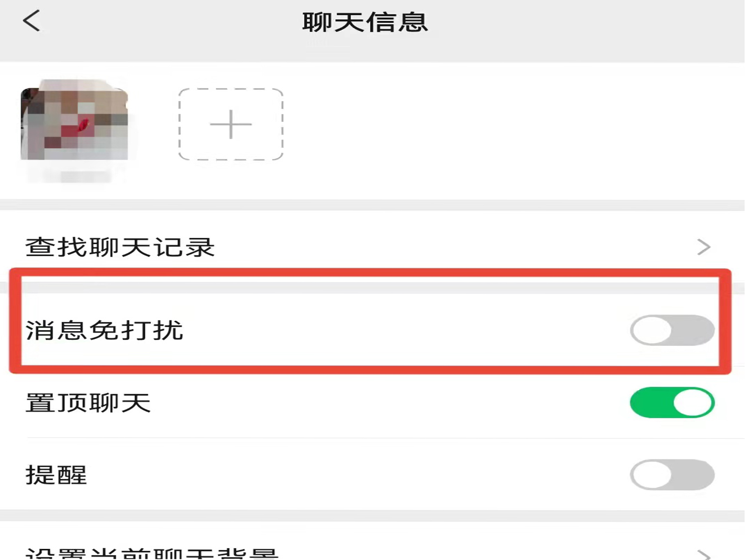
Task: Go back using the top-left arrow
Action: (x=31, y=21)
